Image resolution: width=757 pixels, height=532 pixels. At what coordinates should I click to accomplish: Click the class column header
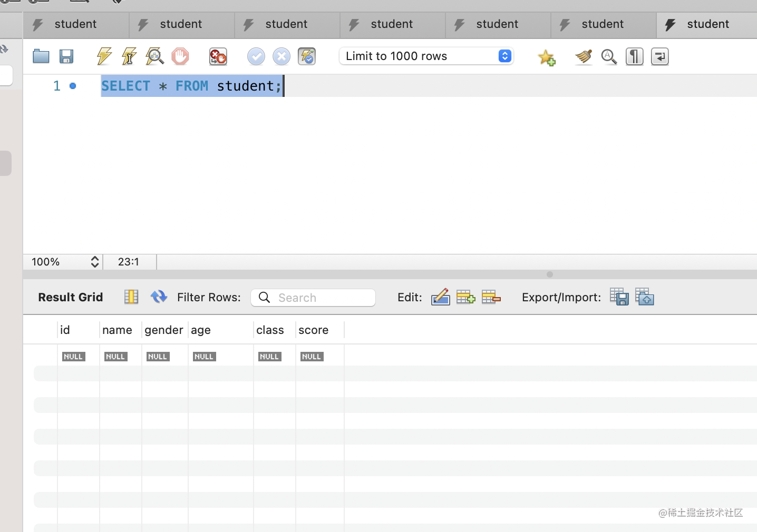coord(275,330)
